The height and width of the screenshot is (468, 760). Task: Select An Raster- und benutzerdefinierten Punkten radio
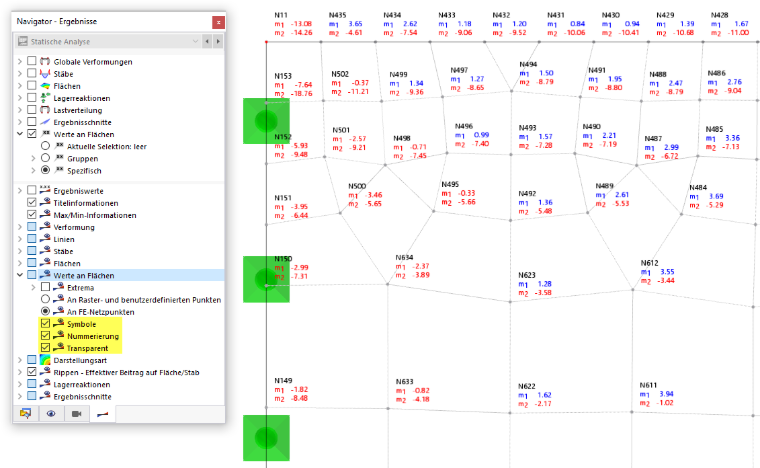pos(45,299)
